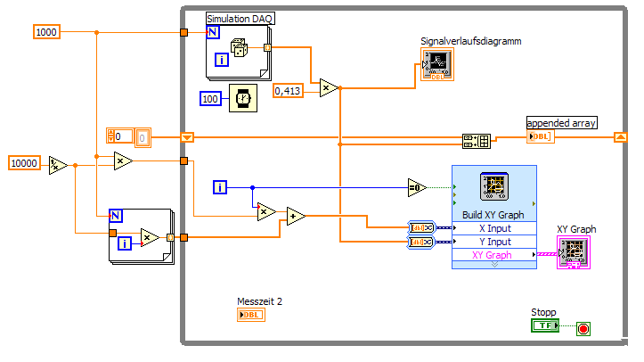The width and height of the screenshot is (644, 362).
Task: Select the XY Graph output row
Action: pos(494,255)
